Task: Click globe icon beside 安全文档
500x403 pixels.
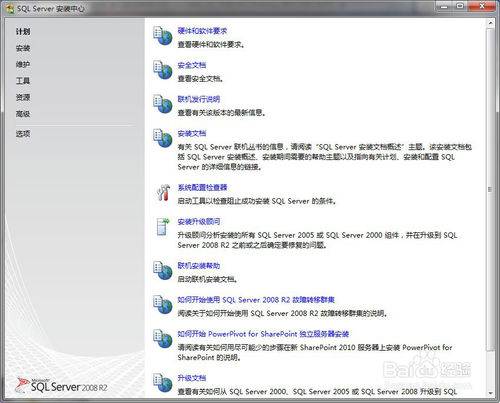Action: (162, 70)
